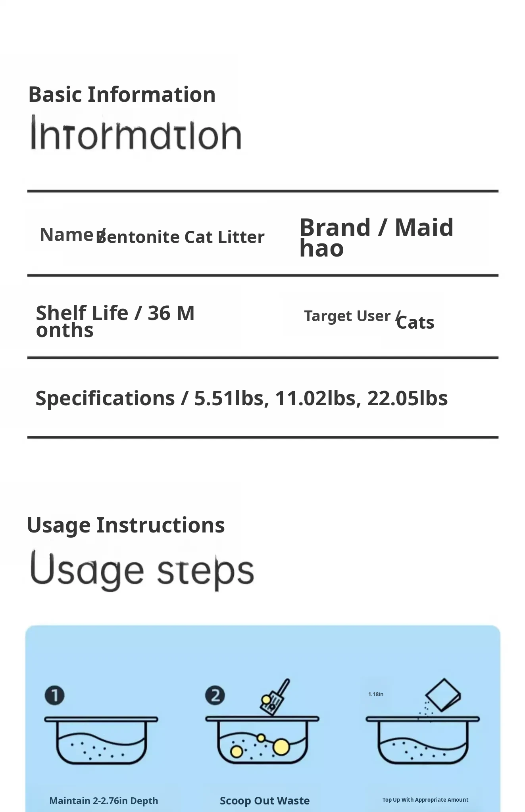Select the "Shelf Life / 36 Months" entry

tap(115, 321)
